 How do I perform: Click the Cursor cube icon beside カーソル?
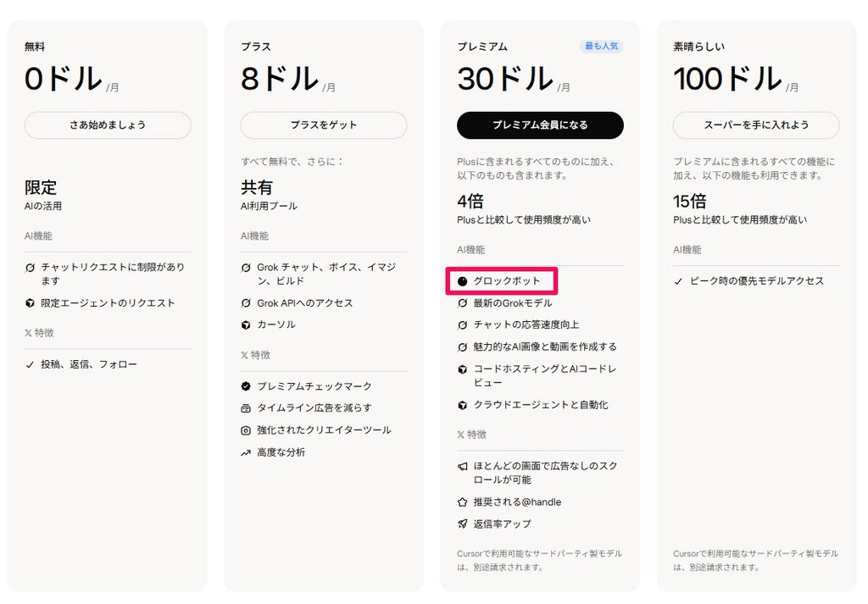(x=246, y=325)
